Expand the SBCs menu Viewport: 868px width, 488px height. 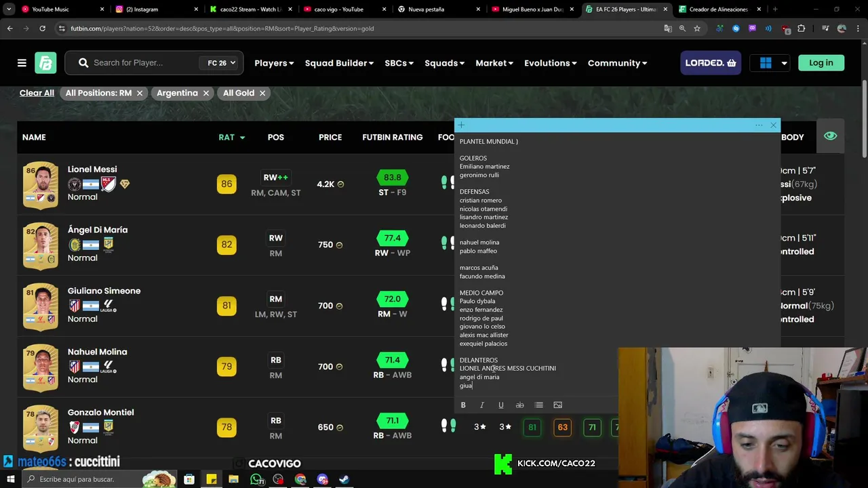coord(399,63)
